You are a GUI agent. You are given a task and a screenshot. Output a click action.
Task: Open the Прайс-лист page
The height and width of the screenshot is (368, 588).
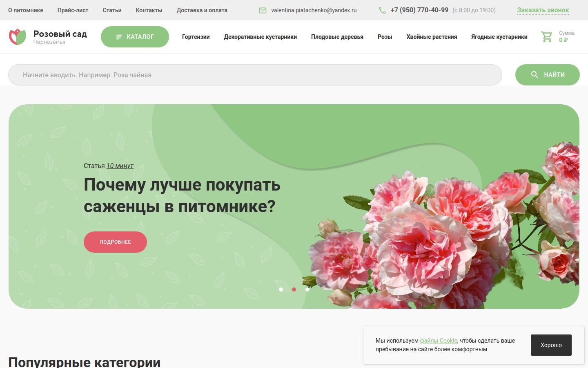point(73,10)
